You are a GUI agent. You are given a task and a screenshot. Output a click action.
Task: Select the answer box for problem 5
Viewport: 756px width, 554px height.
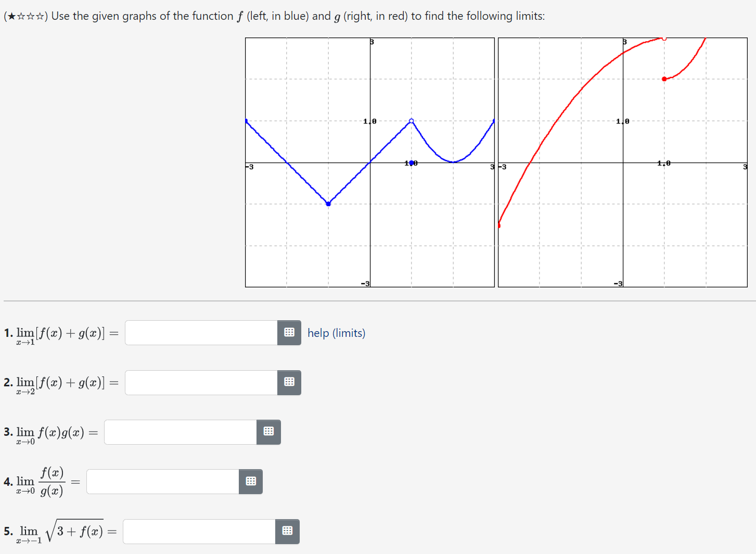(x=198, y=531)
